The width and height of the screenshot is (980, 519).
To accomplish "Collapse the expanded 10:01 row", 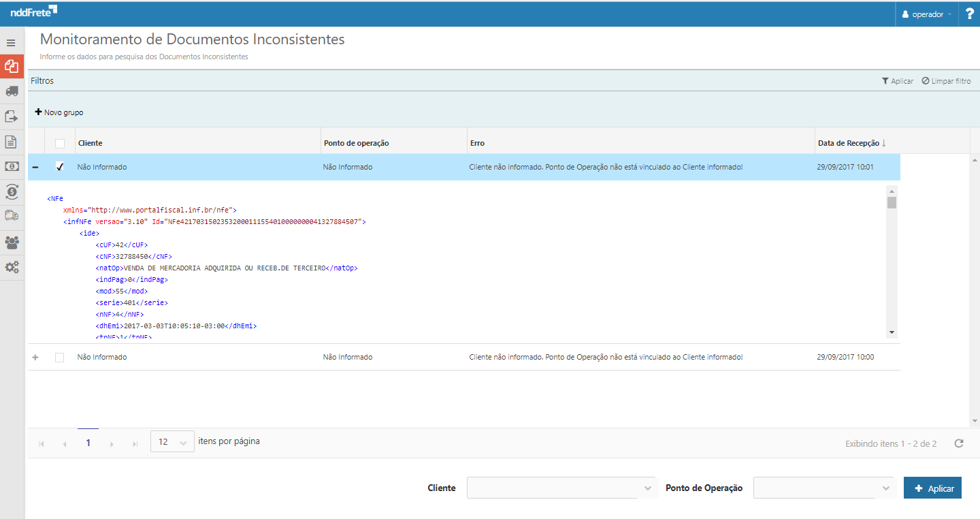I will coord(35,167).
